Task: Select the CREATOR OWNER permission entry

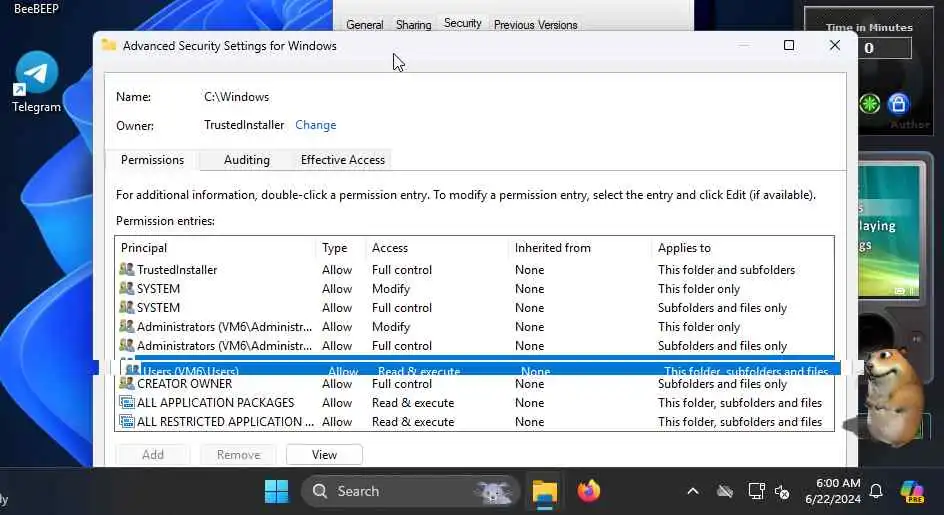Action: click(x=474, y=384)
